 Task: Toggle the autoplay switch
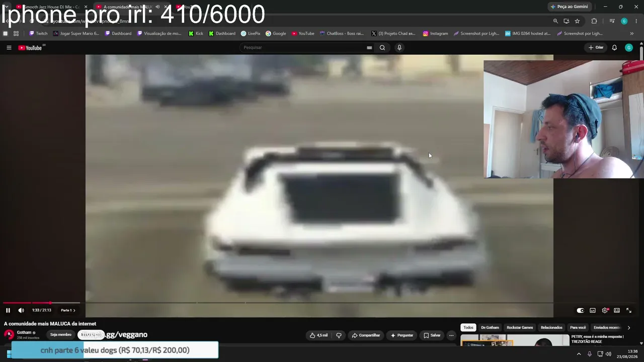580,311
